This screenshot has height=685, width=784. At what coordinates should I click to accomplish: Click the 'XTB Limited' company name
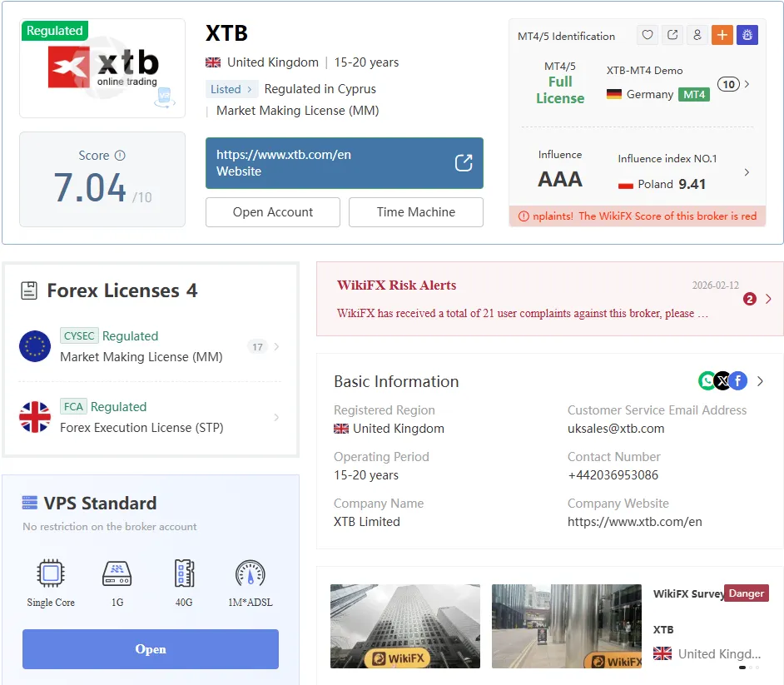[x=367, y=522]
